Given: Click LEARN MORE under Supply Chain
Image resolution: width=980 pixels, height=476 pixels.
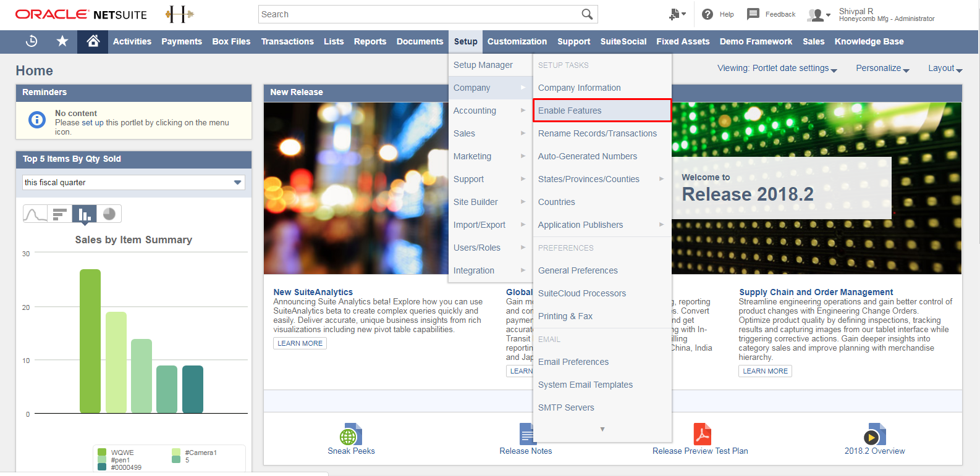Looking at the screenshot, I should [x=765, y=371].
